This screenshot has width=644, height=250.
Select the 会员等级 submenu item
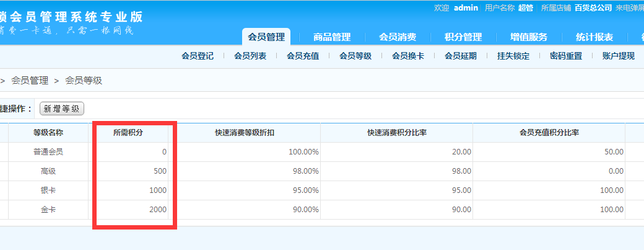355,56
